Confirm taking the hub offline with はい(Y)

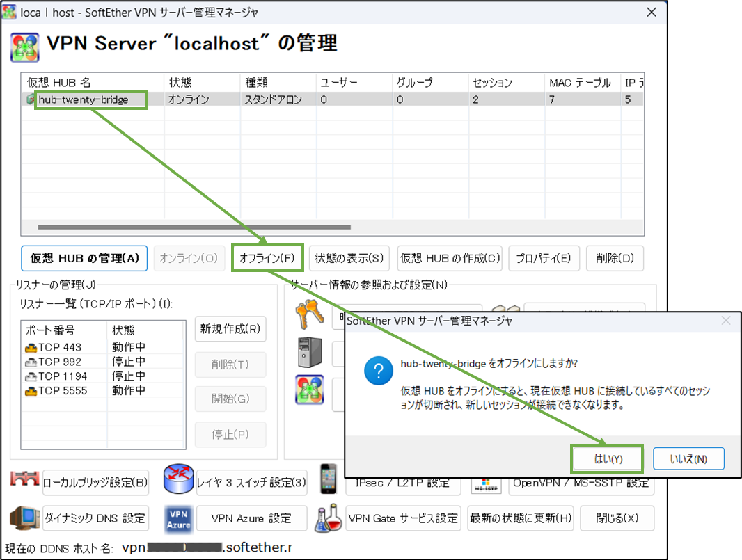(x=606, y=458)
